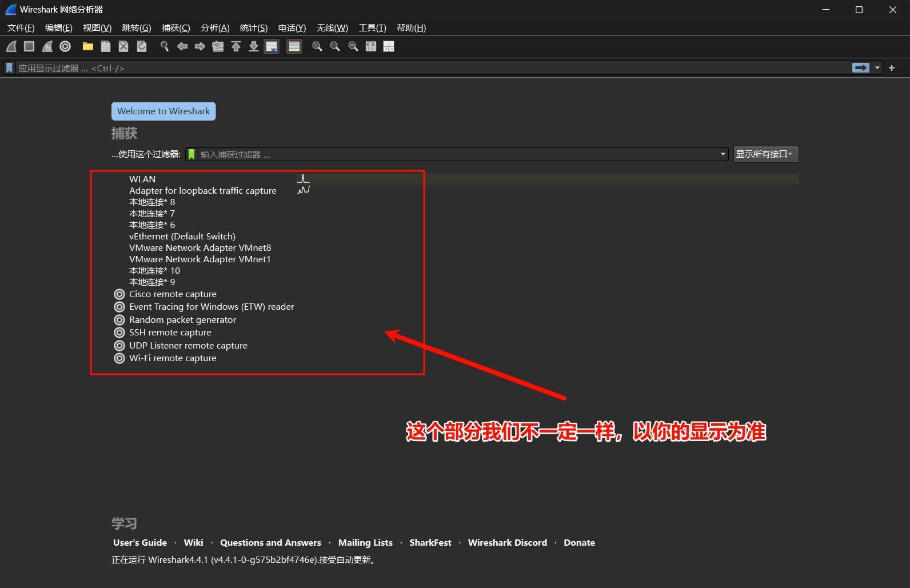Expand display filter history dropdown arrow
910x588 pixels.
877,68
